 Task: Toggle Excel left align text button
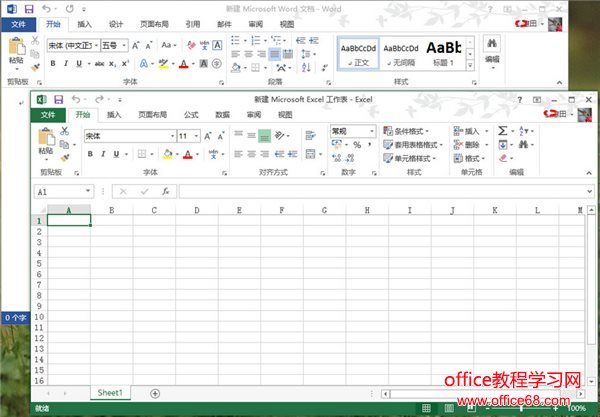(x=238, y=154)
